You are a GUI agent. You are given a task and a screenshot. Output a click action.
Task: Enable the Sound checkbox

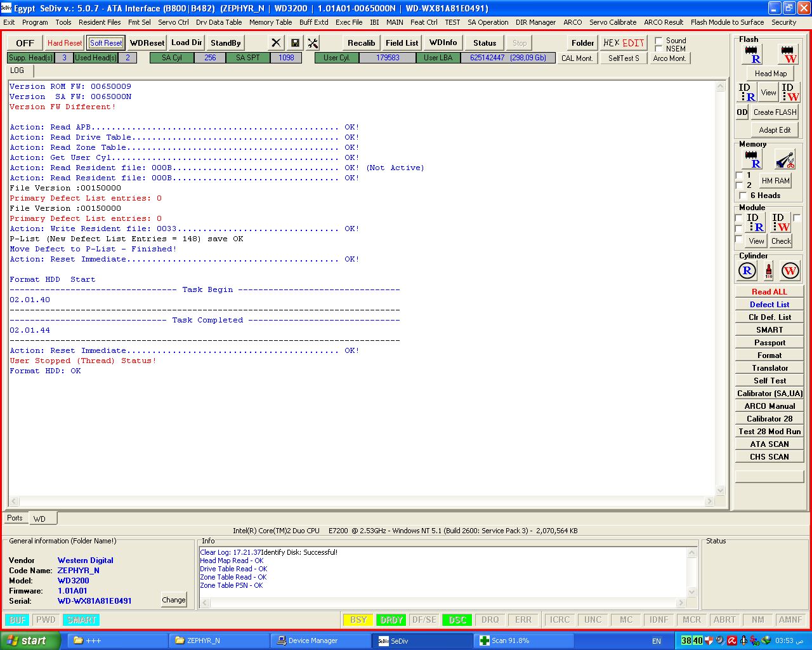[658, 41]
